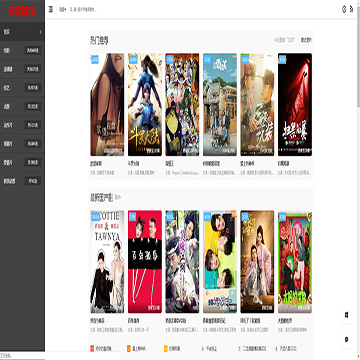Click the sidebar collapse icon beside the logo
Image resolution: width=360 pixels, height=360 pixels.
(51, 9)
